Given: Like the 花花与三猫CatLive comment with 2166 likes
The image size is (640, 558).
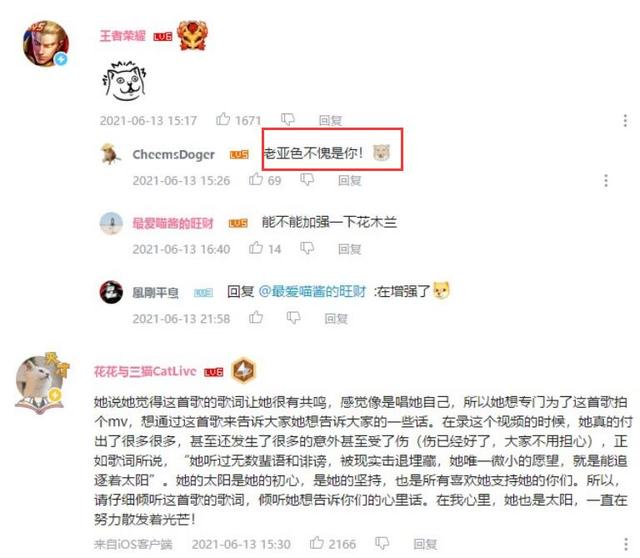Looking at the screenshot, I should 317,542.
